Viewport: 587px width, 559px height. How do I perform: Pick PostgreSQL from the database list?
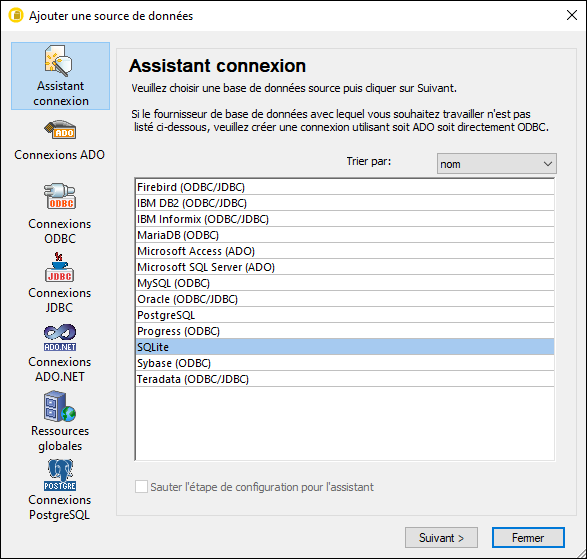point(345,315)
